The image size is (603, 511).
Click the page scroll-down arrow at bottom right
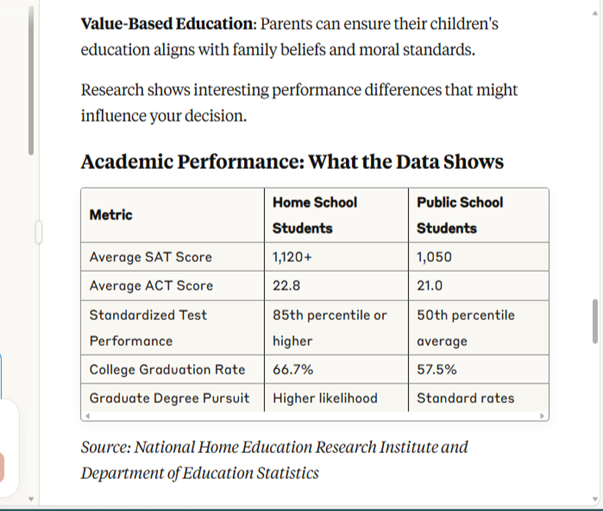click(x=595, y=499)
